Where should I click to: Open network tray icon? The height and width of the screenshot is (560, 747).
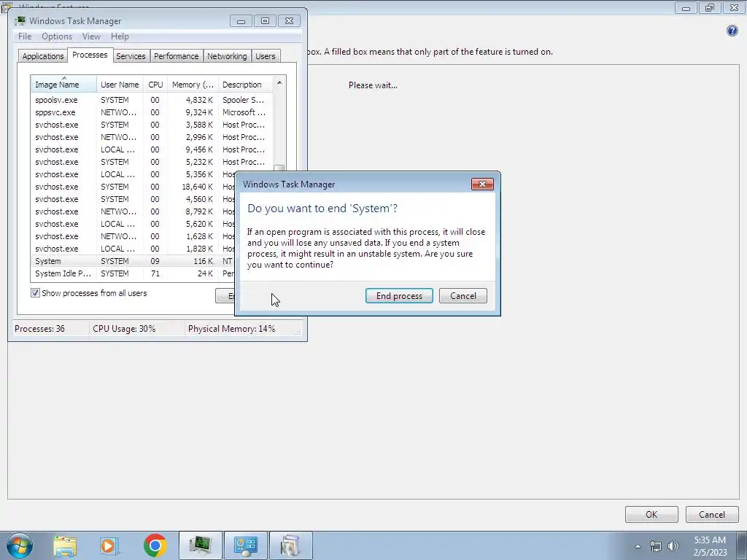tap(656, 546)
